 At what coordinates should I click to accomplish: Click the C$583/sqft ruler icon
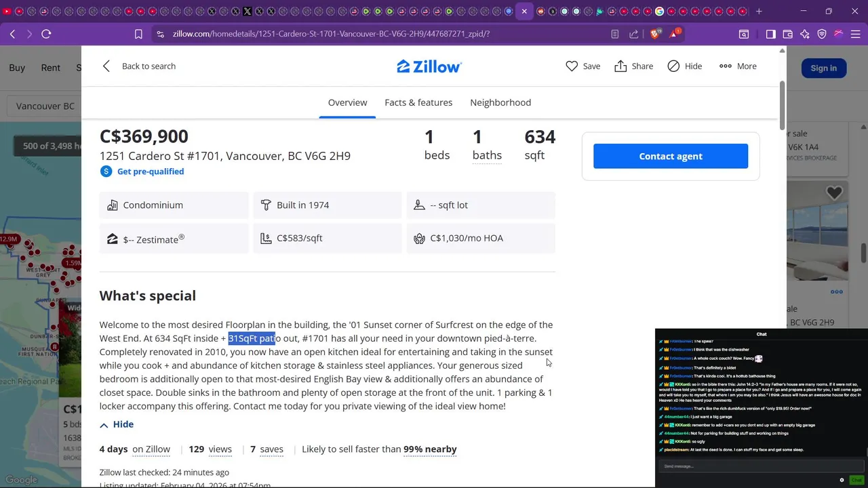coord(266,239)
